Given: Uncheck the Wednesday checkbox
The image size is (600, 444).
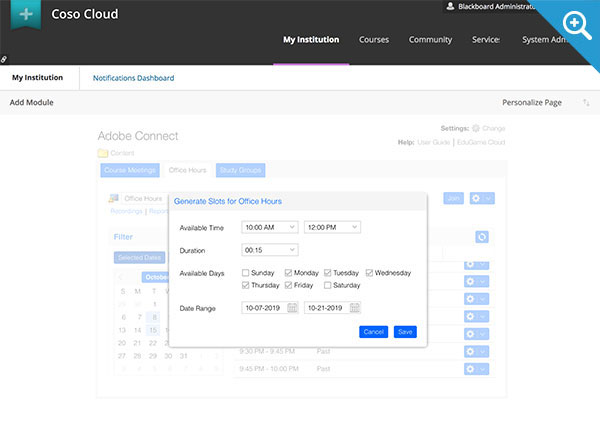Looking at the screenshot, I should coord(369,273).
